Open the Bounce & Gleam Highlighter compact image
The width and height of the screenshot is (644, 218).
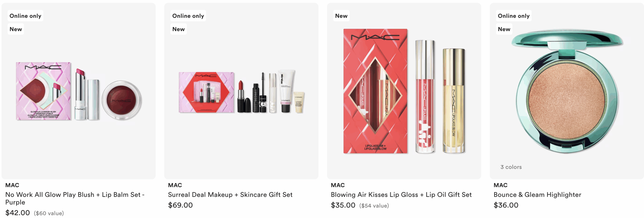point(568,91)
